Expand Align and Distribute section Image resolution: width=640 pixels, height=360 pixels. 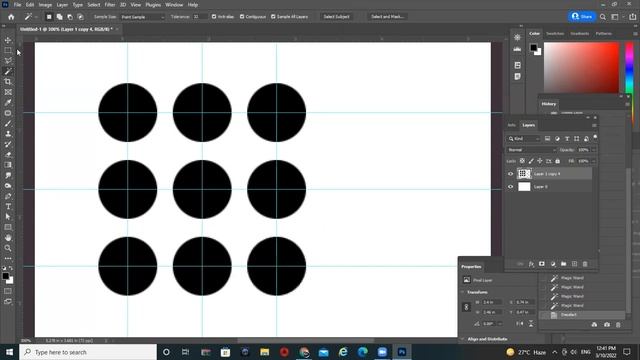tap(462, 339)
